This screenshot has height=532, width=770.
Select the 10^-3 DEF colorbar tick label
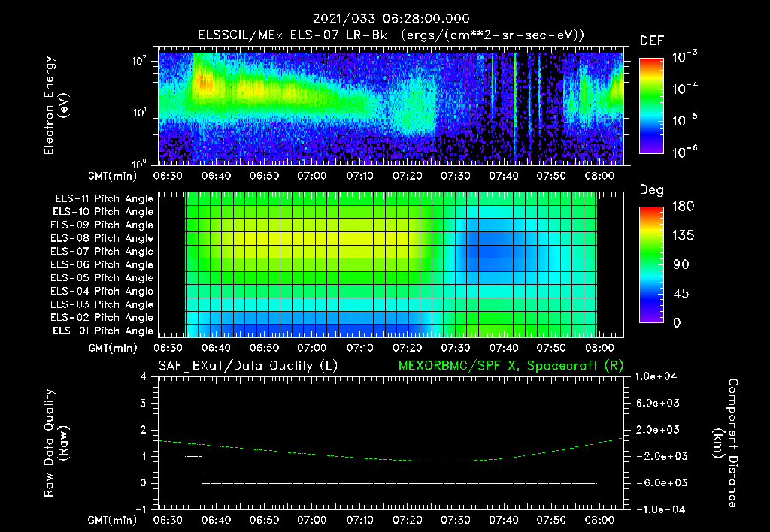pyautogui.click(x=684, y=57)
